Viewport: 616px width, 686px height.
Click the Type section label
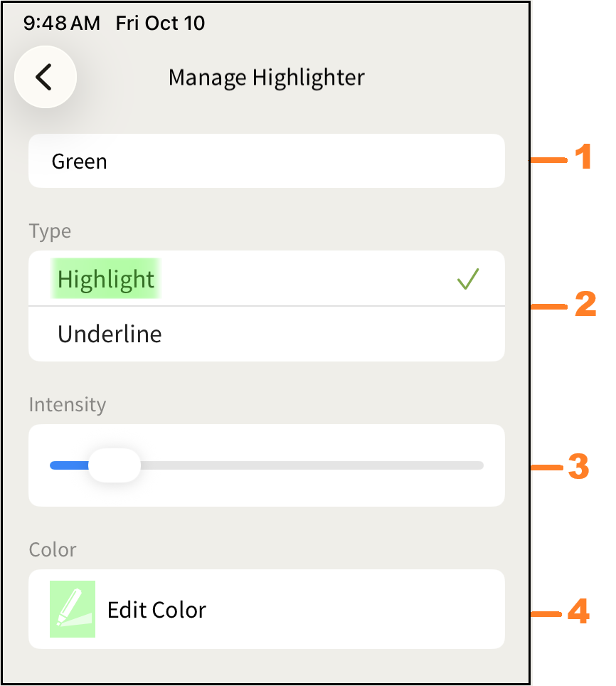point(50,231)
